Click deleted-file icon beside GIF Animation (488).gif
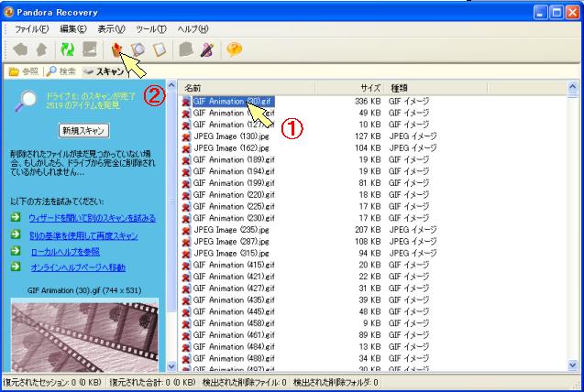Screen dimensions: 584x392 186,359
